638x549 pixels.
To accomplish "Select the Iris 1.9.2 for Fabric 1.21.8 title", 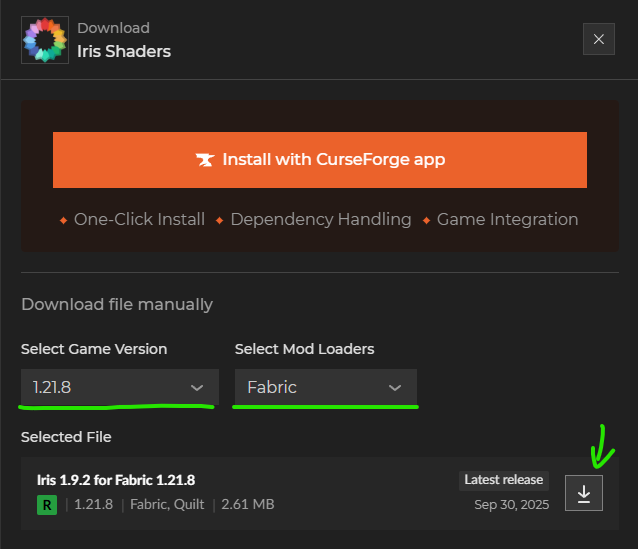I will coord(116,480).
